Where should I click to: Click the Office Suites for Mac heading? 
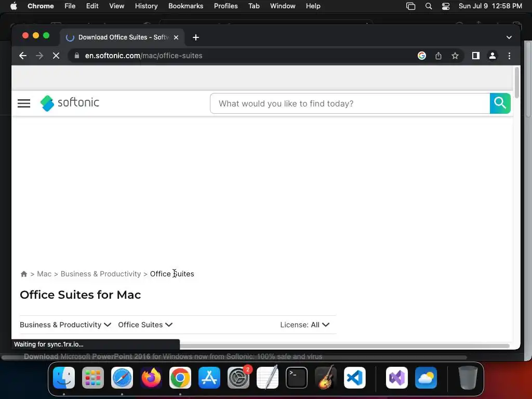tap(80, 295)
